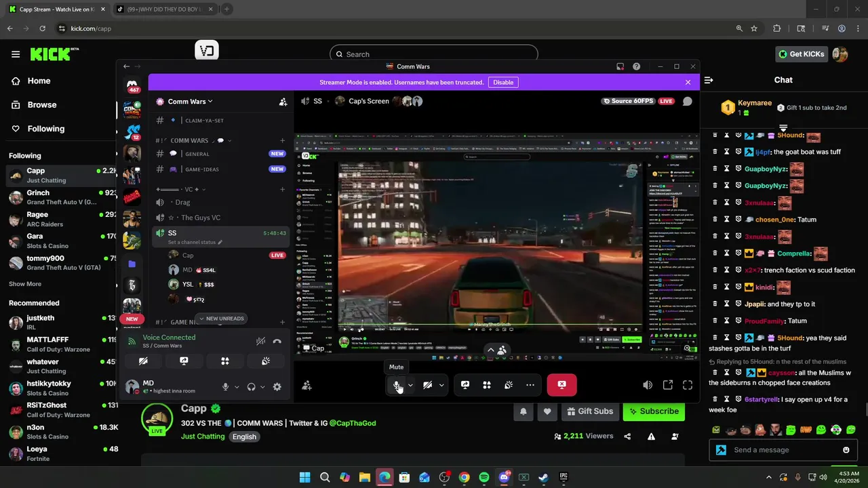868x488 pixels.
Task: Show More followed channels
Action: pos(25,284)
